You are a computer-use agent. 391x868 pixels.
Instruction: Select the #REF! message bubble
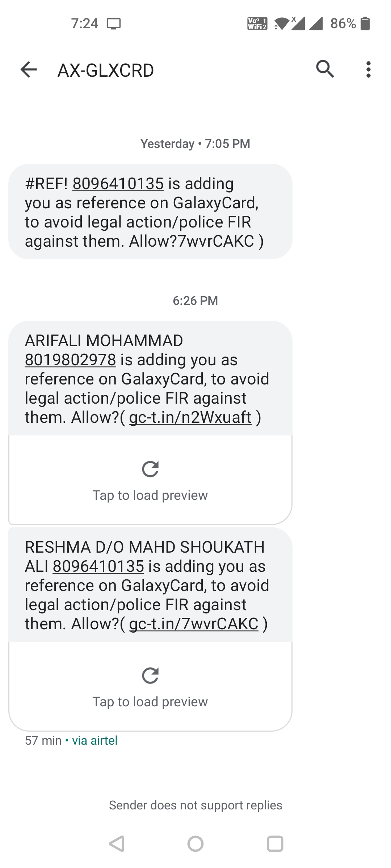tap(150, 212)
